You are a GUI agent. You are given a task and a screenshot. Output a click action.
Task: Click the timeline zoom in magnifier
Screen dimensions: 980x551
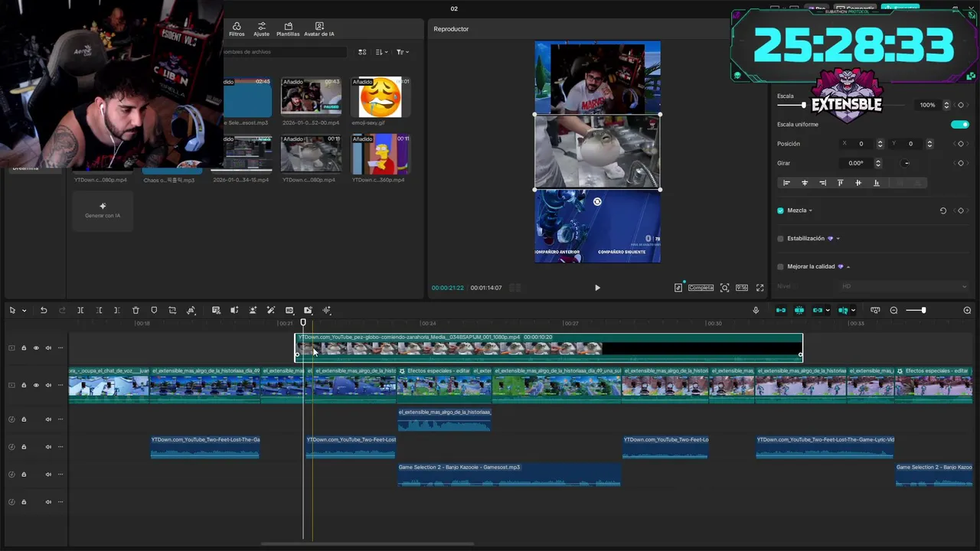pos(967,310)
